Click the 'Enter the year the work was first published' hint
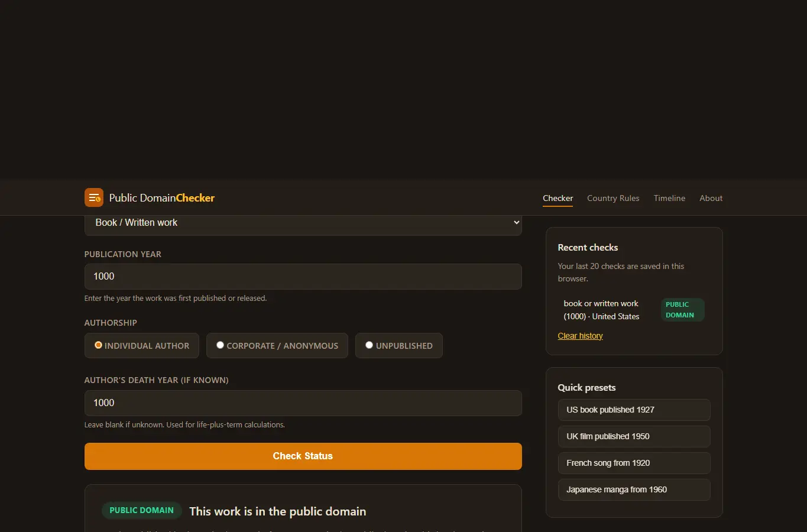The height and width of the screenshot is (532, 807). (176, 299)
